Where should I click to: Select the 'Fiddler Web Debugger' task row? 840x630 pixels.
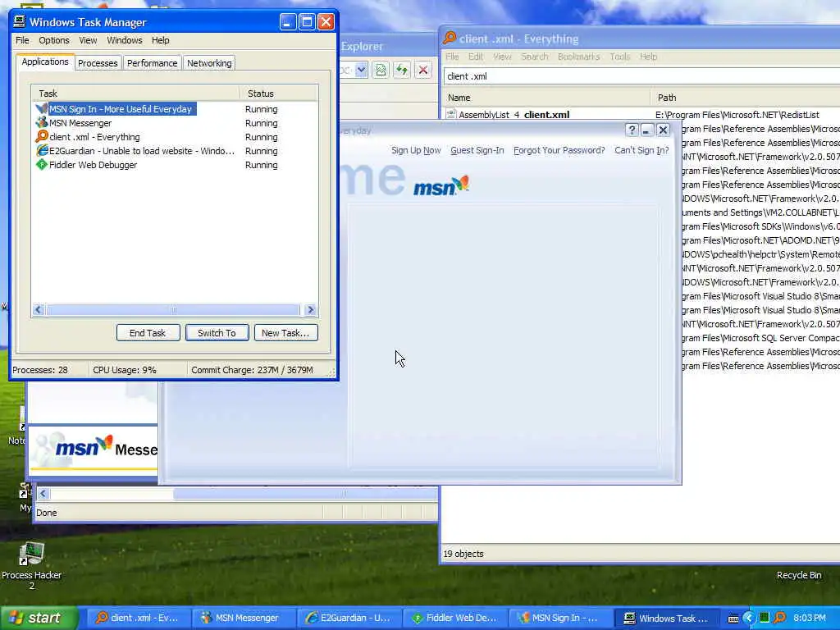[175, 164]
